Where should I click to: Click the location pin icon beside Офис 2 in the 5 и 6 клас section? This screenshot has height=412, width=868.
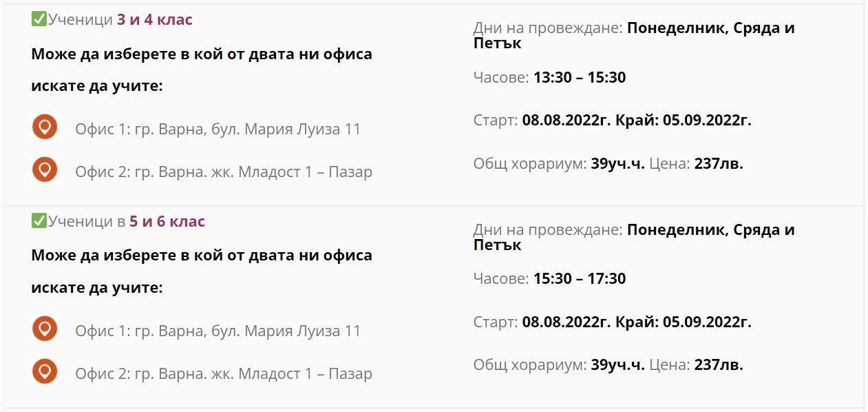click(45, 371)
